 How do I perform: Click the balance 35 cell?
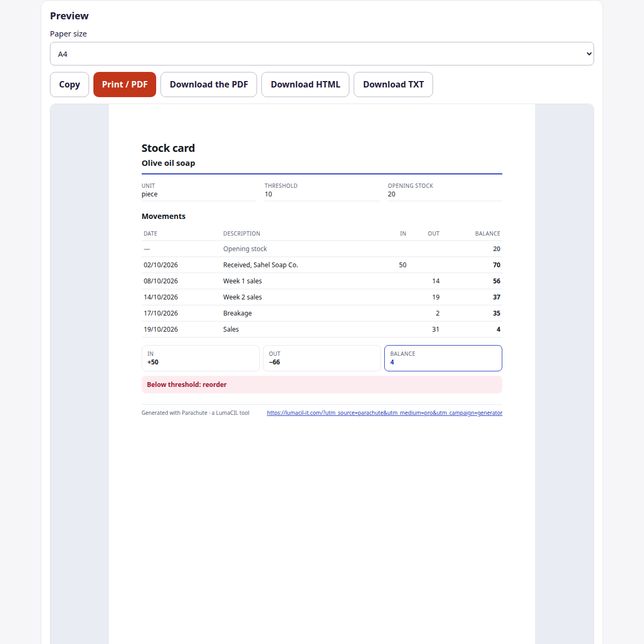click(496, 313)
